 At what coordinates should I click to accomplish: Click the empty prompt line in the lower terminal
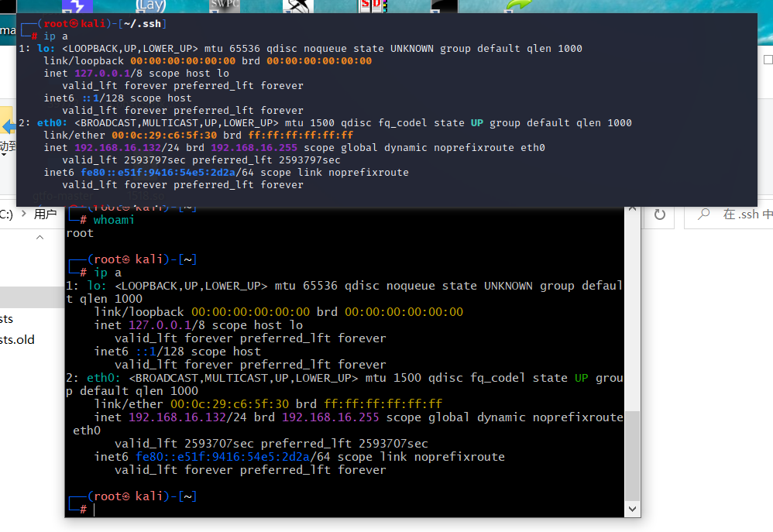coord(345,510)
